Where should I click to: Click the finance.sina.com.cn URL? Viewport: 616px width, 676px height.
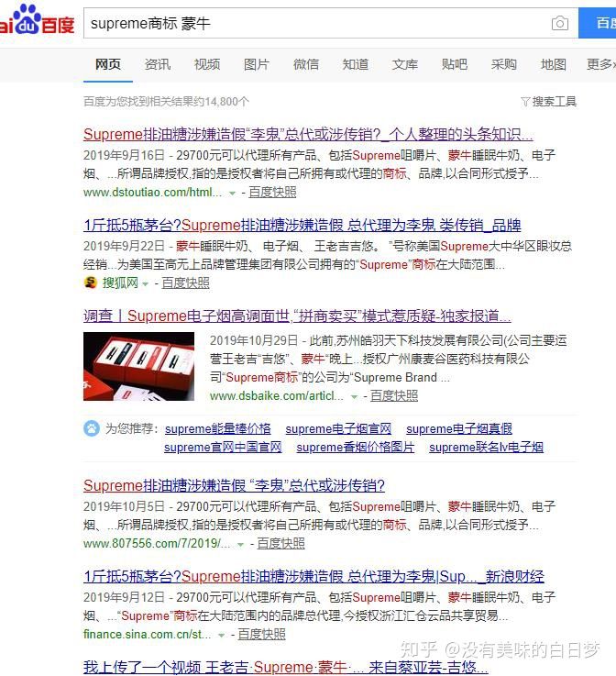click(148, 635)
